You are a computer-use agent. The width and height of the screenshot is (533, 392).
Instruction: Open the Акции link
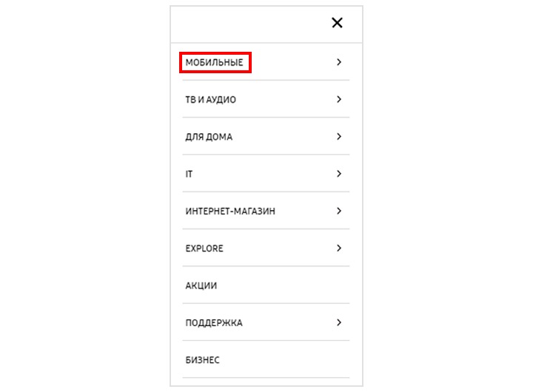click(201, 285)
